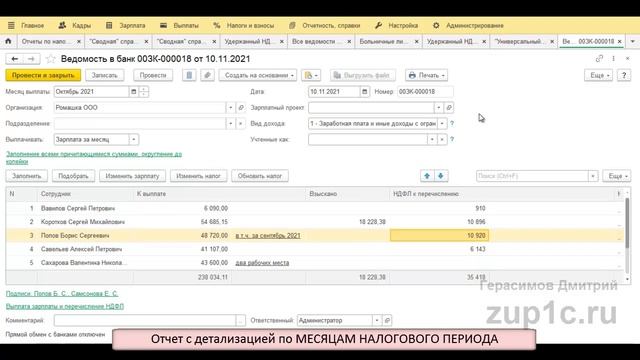Click the Заполнить button
Image resolution: width=640 pixels, height=360 pixels.
pos(27,176)
